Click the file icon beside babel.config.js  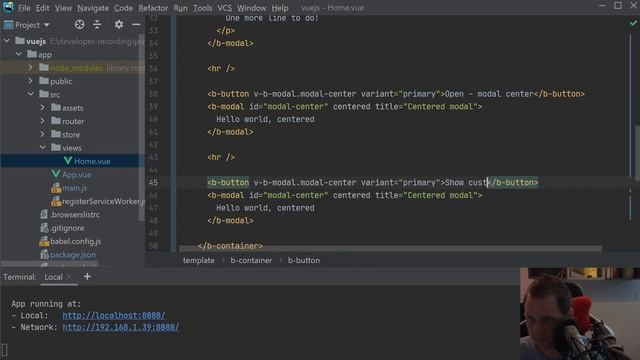(x=44, y=241)
